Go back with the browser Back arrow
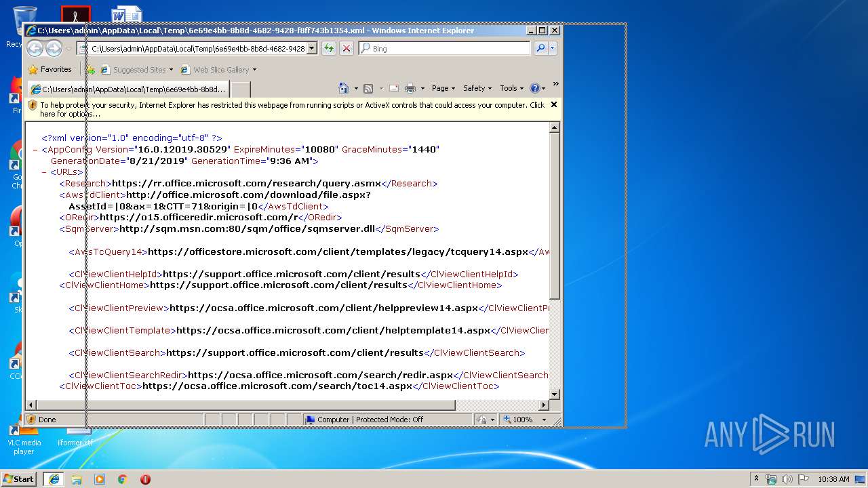868x488 pixels. pos(35,48)
